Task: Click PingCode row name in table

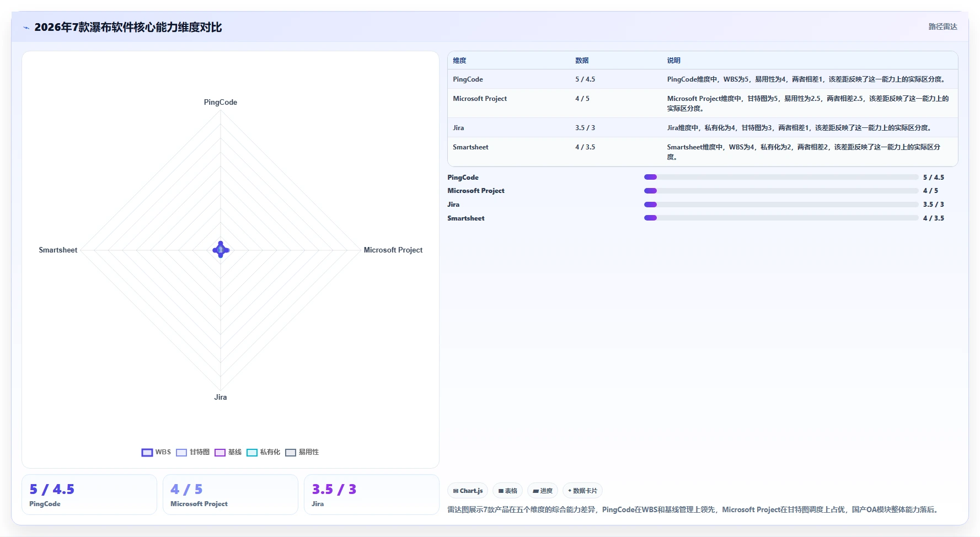Action: click(468, 79)
